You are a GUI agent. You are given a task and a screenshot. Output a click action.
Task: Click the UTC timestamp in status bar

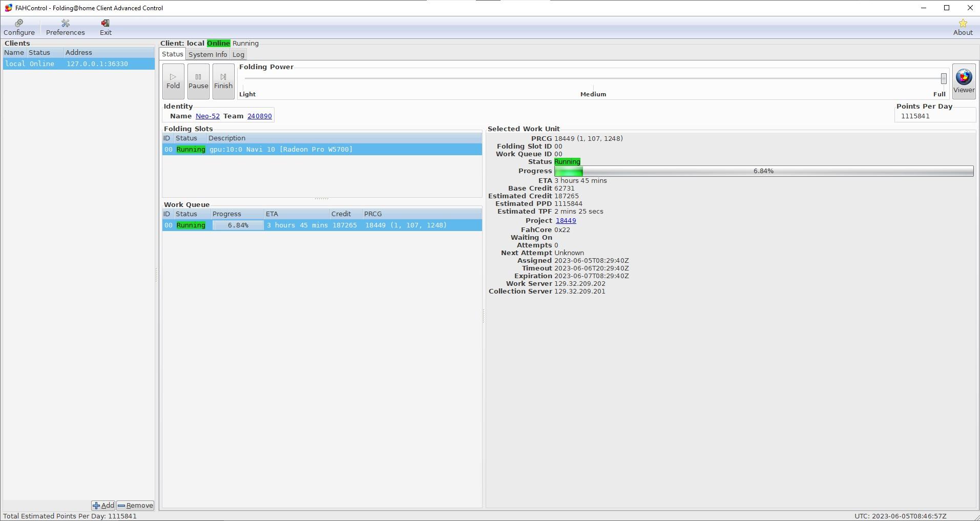tap(900, 516)
